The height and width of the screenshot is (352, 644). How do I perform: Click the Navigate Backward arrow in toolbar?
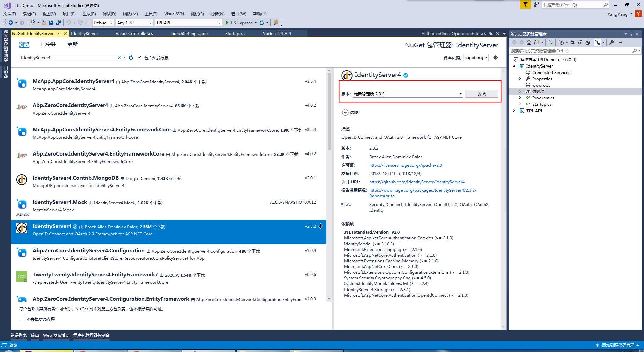(11, 23)
